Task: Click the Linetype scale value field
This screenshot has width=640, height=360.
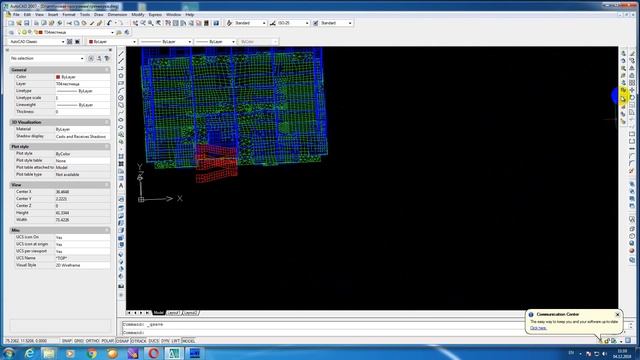Action: click(x=82, y=98)
